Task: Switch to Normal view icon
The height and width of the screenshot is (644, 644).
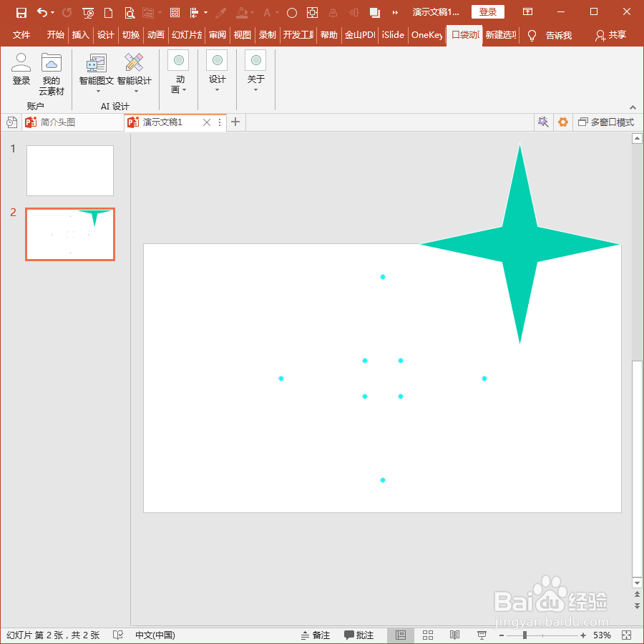Action: [401, 635]
